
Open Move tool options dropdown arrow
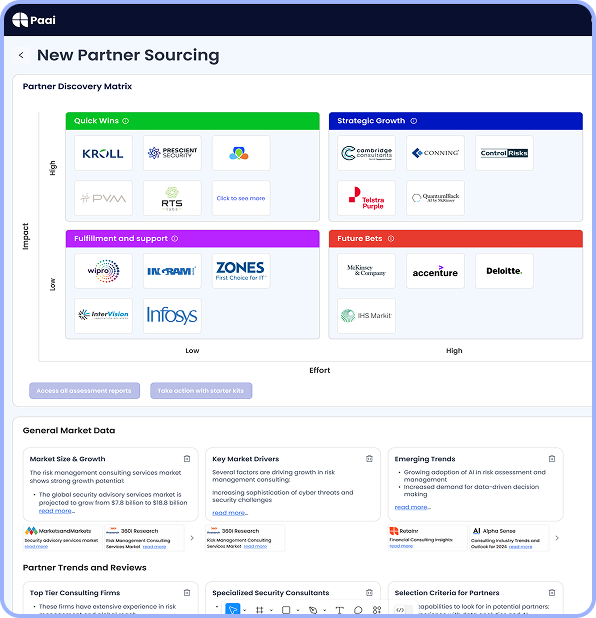pyautogui.click(x=245, y=611)
